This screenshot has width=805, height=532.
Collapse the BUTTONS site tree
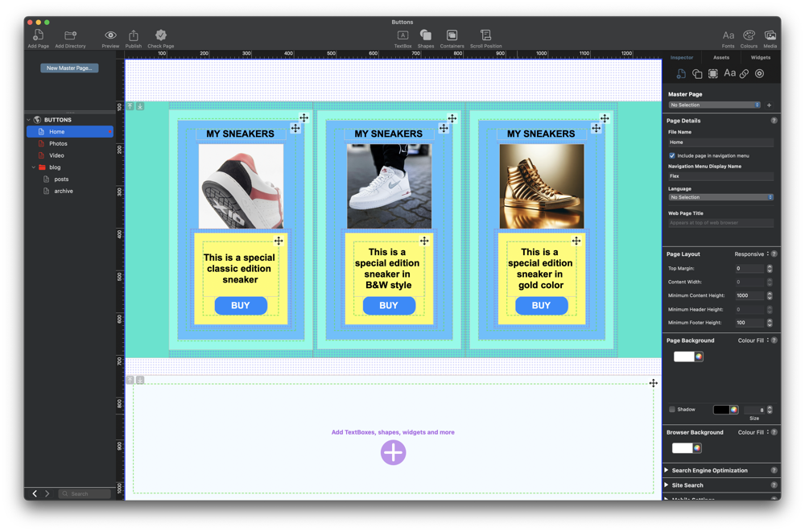[x=29, y=120]
